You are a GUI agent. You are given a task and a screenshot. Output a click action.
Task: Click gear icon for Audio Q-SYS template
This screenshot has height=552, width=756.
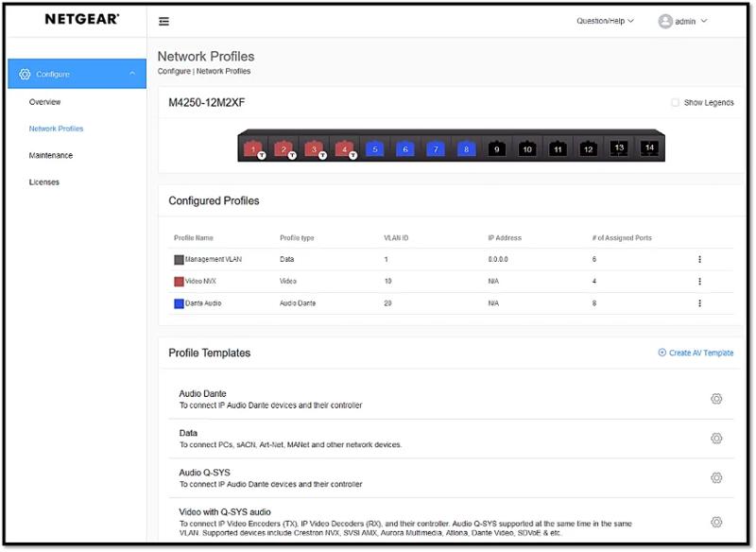(x=716, y=477)
